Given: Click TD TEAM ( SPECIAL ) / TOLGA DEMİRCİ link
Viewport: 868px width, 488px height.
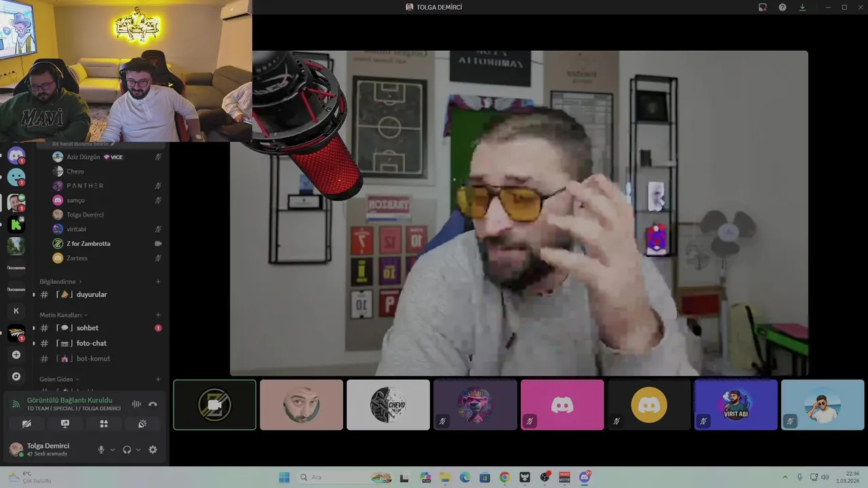Looking at the screenshot, I should point(74,409).
